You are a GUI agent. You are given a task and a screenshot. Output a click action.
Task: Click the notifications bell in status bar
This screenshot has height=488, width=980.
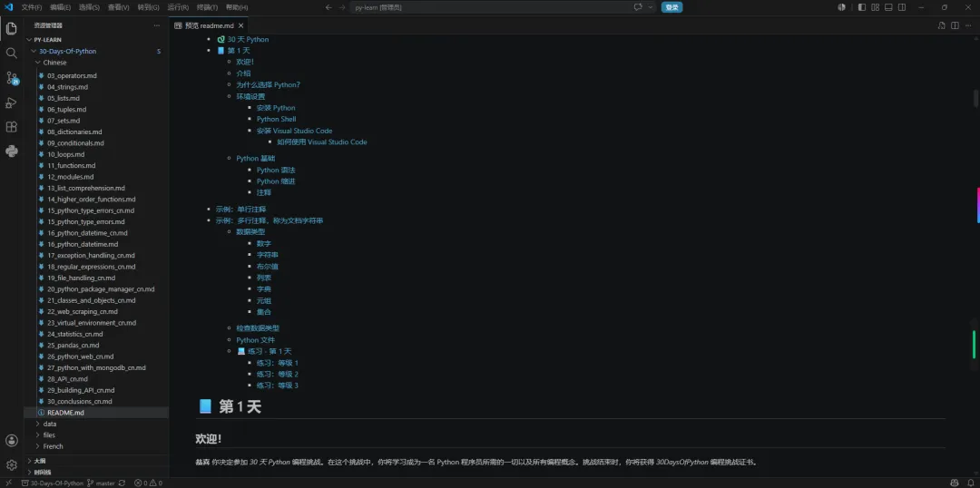click(970, 483)
